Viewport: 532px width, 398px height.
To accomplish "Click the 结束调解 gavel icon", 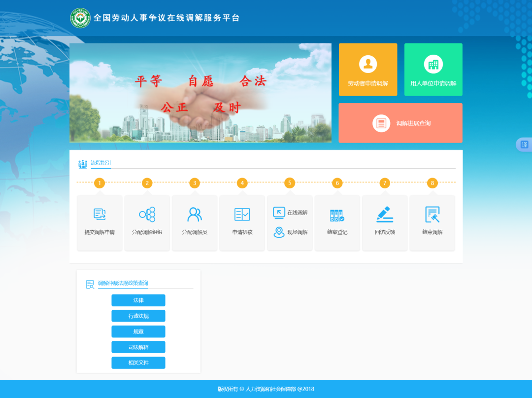I will (x=432, y=215).
